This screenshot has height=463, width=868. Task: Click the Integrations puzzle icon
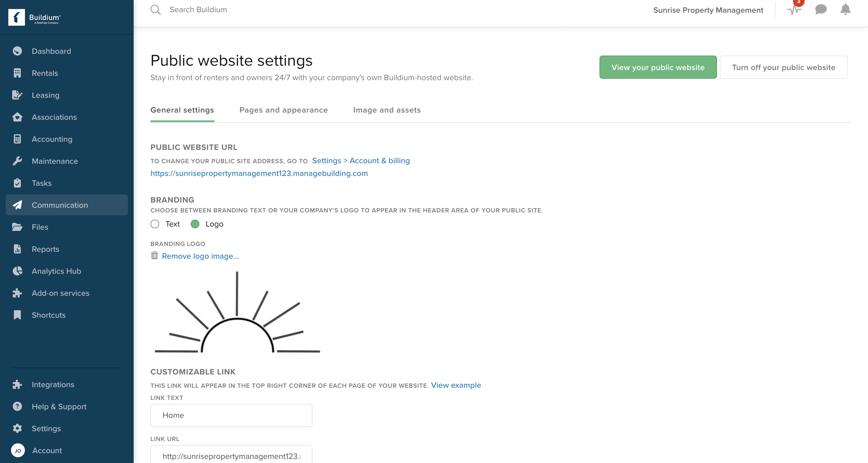(17, 384)
